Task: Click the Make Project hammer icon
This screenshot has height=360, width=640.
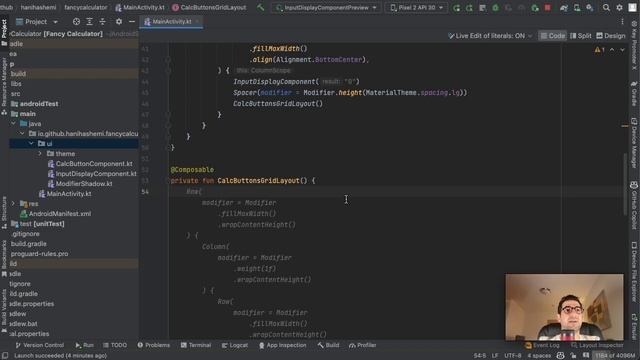Action: 260,7
